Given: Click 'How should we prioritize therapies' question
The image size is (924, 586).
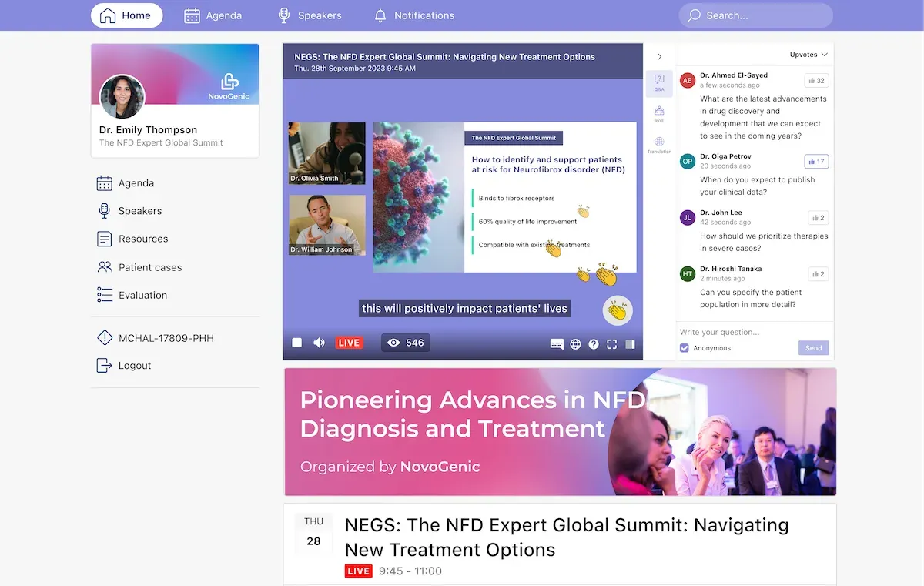Looking at the screenshot, I should click(764, 242).
